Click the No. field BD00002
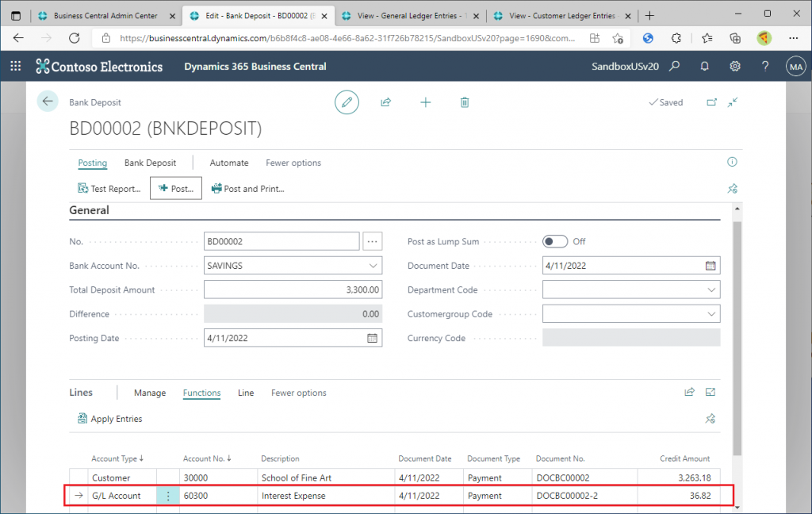This screenshot has height=514, width=812. [x=282, y=241]
